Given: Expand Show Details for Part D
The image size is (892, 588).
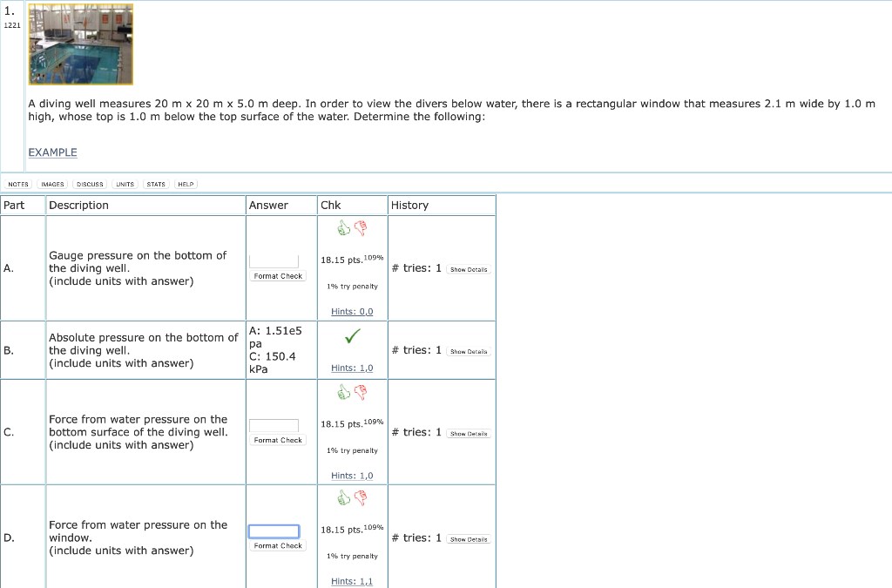Looking at the screenshot, I should pos(469,538).
